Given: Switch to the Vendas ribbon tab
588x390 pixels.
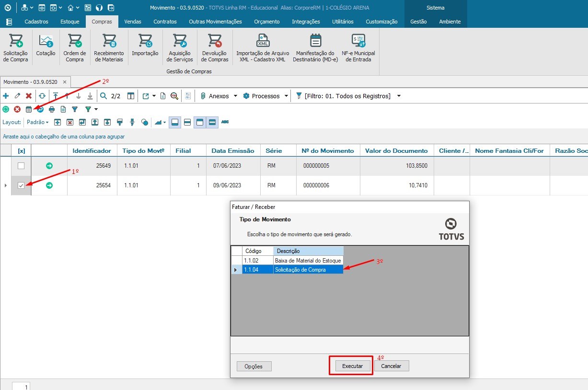Looking at the screenshot, I should point(133,22).
